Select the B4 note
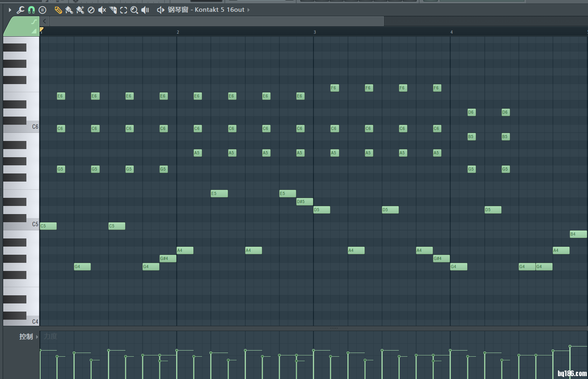 point(578,234)
